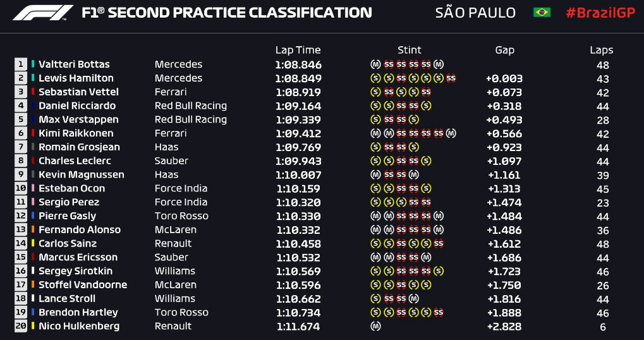The height and width of the screenshot is (340, 644).
Task: Click the Brazil flag icon
Action: 542,12
